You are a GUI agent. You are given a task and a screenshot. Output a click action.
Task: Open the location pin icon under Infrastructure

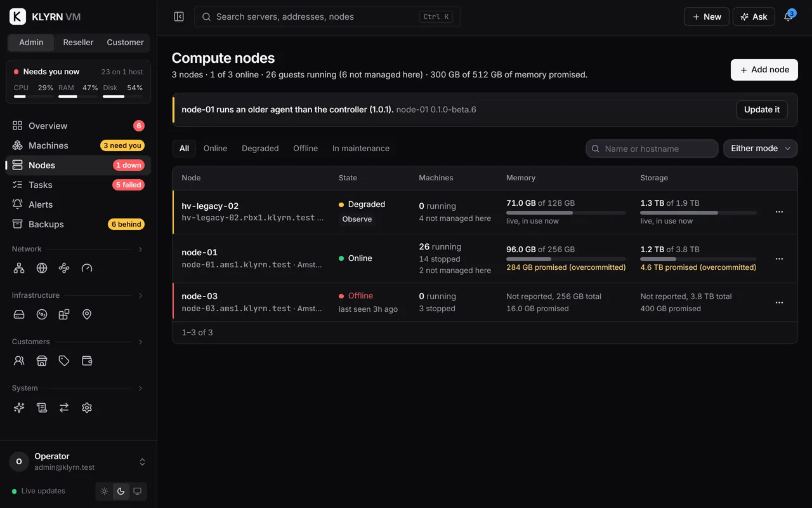tap(87, 314)
